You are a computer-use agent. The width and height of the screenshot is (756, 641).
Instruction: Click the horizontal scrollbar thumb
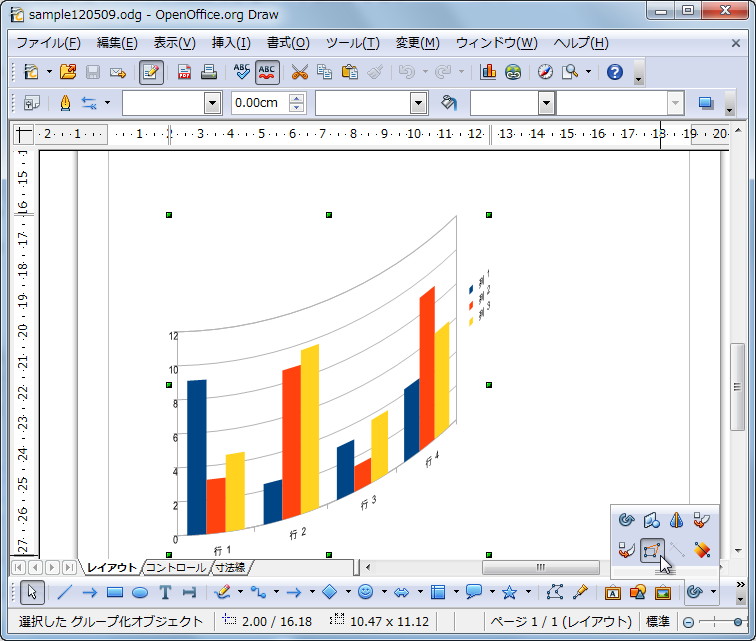pyautogui.click(x=540, y=567)
